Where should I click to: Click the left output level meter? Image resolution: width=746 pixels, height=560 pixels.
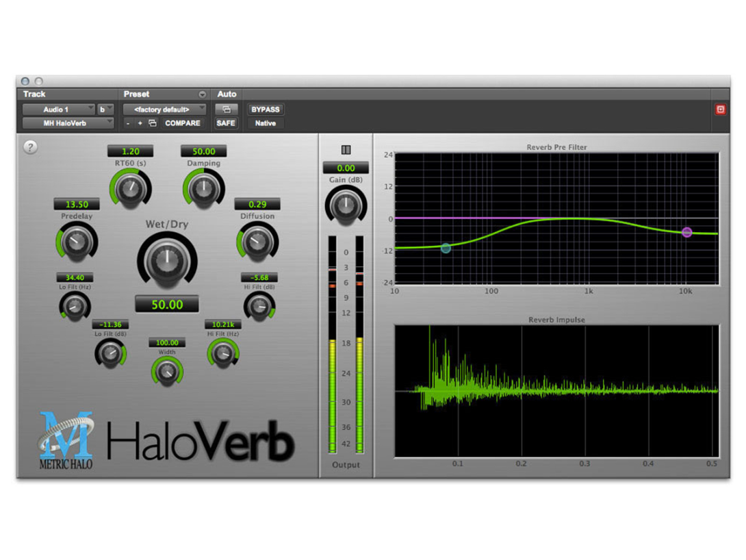click(x=332, y=344)
